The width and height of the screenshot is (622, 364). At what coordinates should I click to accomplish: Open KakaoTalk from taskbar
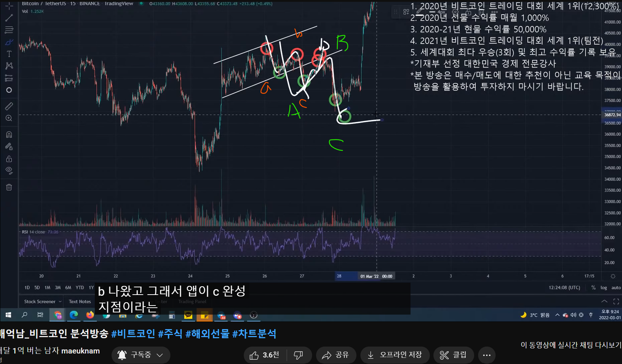coord(188,315)
